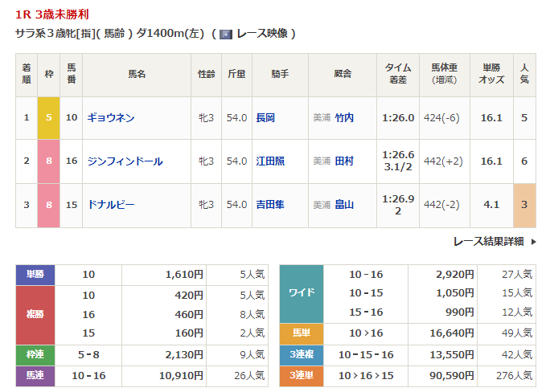546x392 pixels.
Task: Select the ワイド payout label
Action: click(x=301, y=293)
